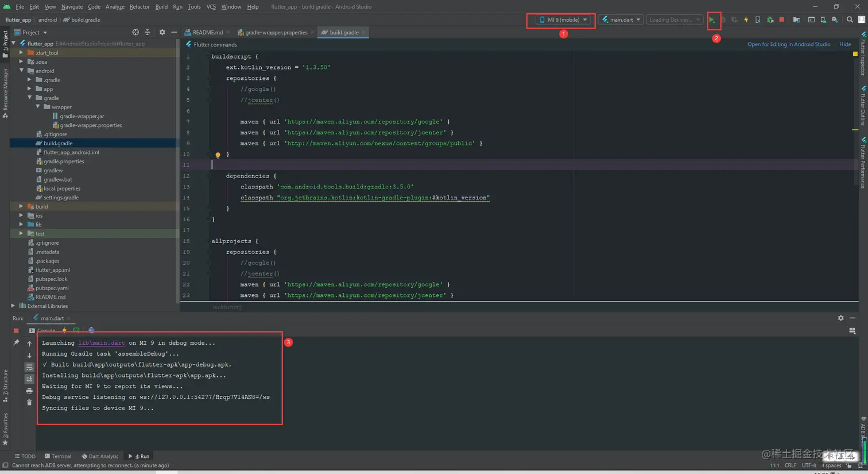The image size is (868, 474).
Task: Collapse all in the Project panel
Action: (148, 33)
